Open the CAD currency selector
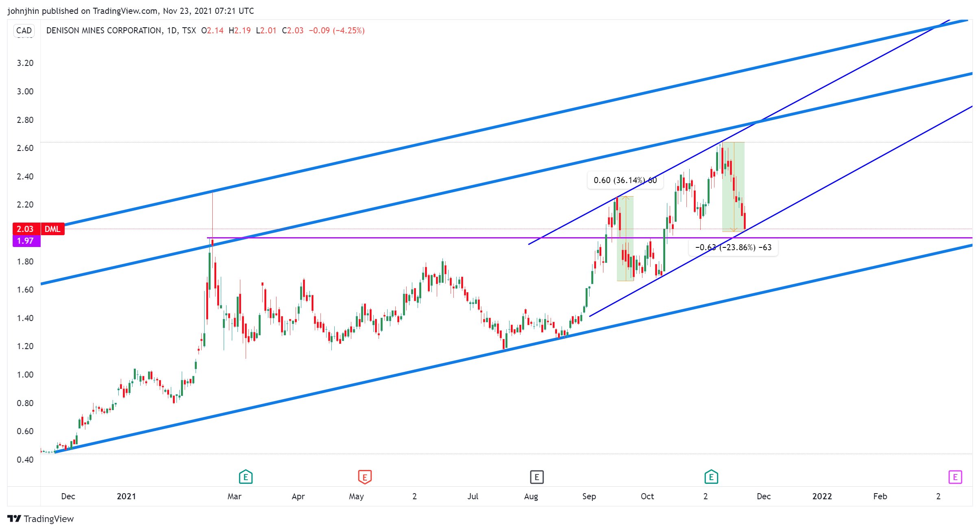 [24, 31]
